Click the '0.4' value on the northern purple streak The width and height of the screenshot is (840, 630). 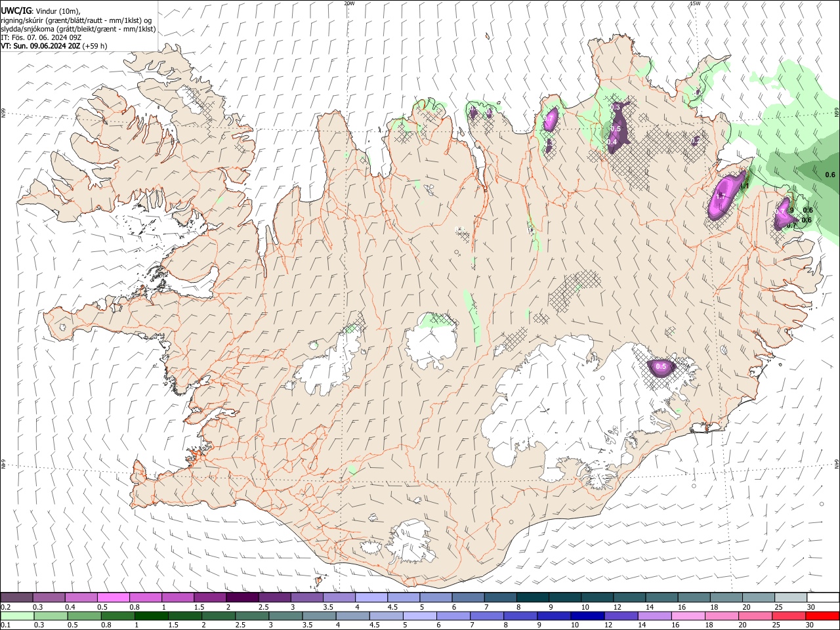coord(611,142)
